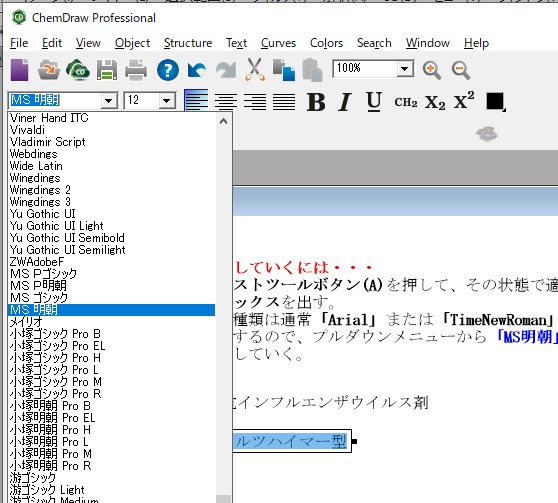Screen dimensions: 558x503
Task: Open the File menu
Action: 19,43
